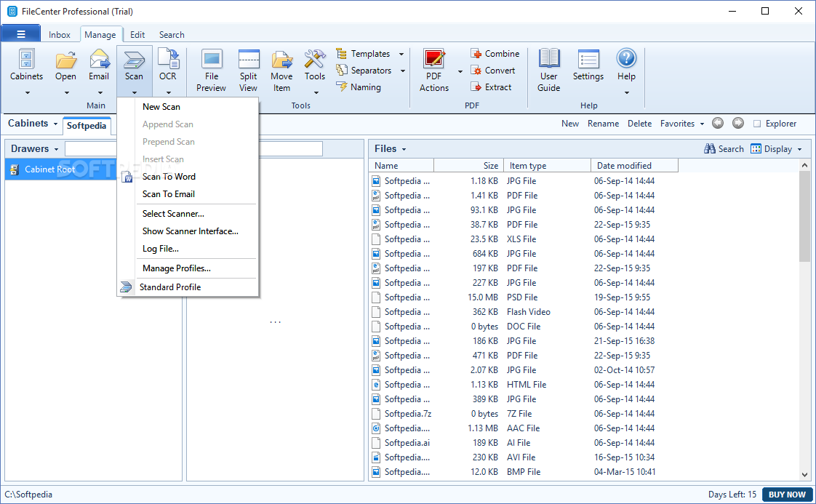Sort files by Date modified column
The image size is (816, 504).
pyautogui.click(x=634, y=166)
